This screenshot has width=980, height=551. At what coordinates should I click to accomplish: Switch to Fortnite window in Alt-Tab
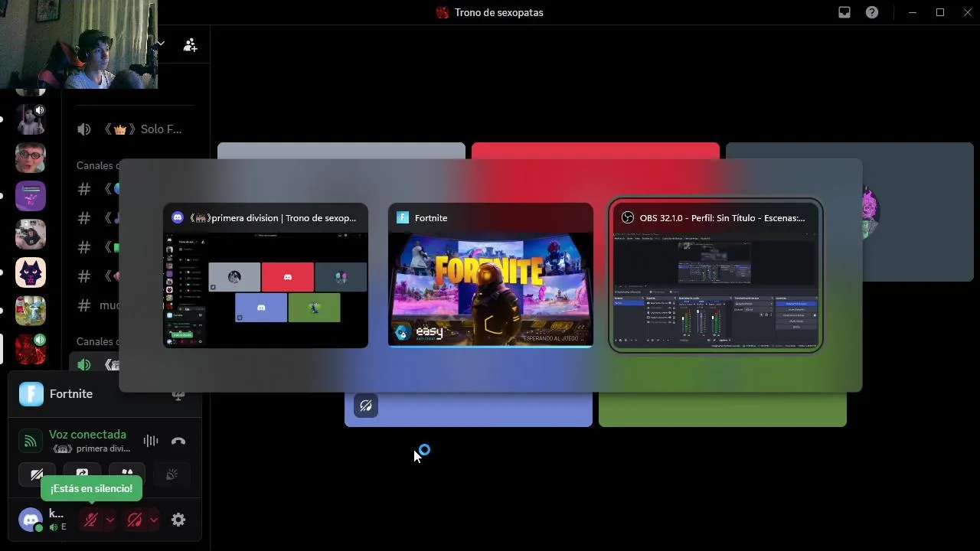(x=491, y=275)
